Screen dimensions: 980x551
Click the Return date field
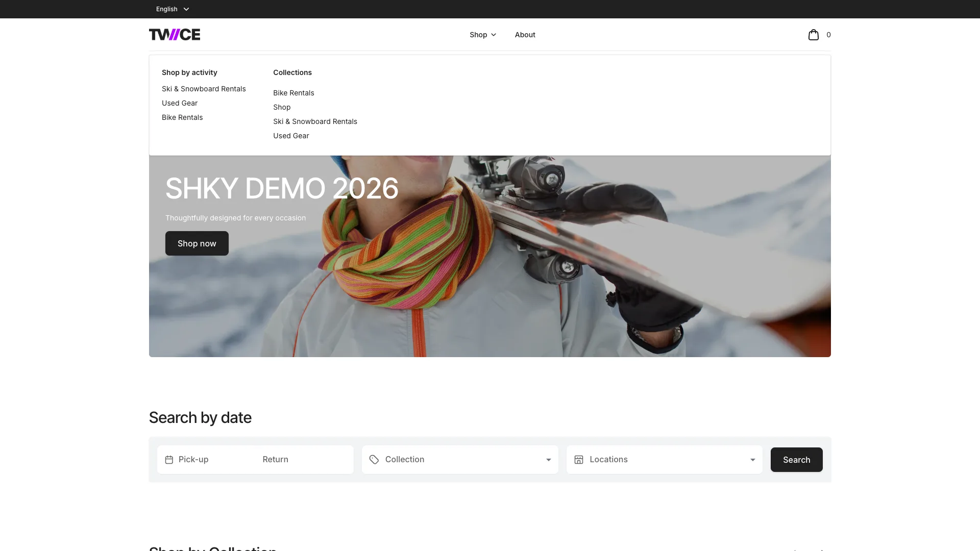[x=305, y=460]
